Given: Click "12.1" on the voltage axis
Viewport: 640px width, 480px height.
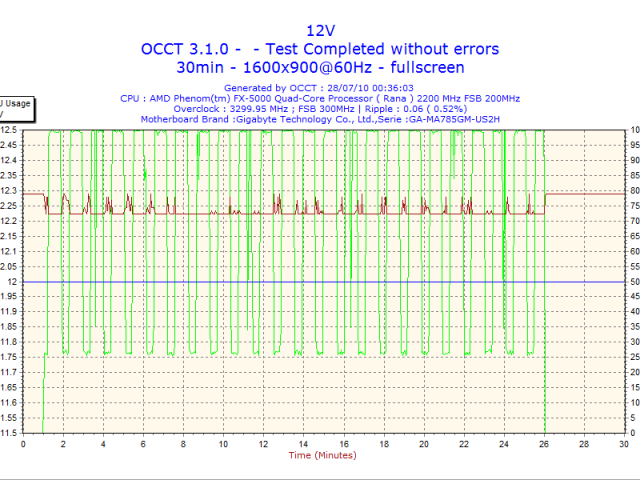Looking at the screenshot, I should [8, 251].
